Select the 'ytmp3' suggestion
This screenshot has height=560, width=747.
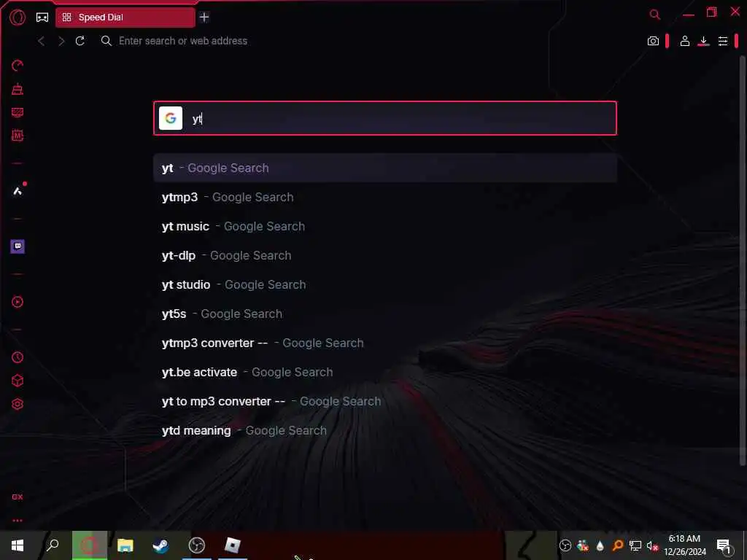coord(385,197)
